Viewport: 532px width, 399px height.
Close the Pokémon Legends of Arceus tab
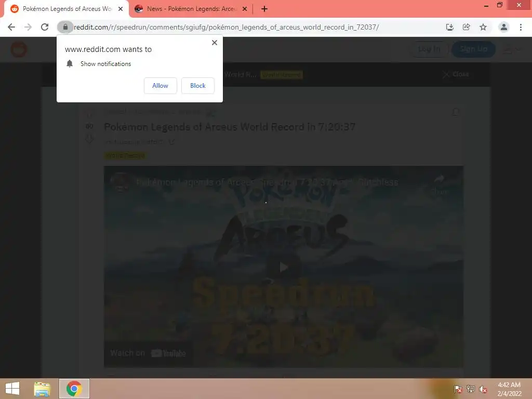point(121,9)
